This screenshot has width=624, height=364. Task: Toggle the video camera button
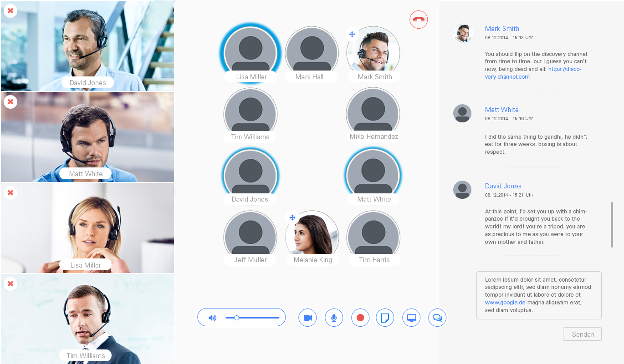pos(307,318)
